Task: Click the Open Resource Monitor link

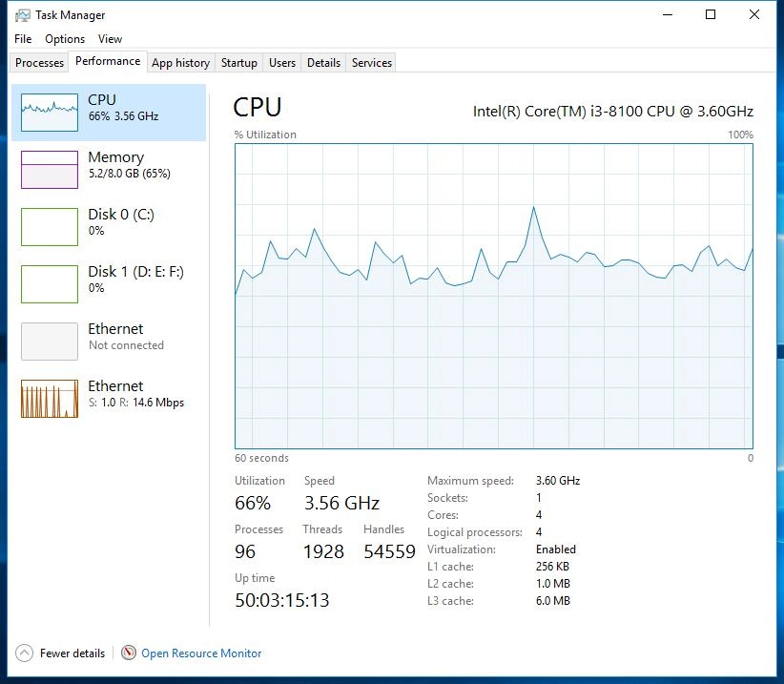Action: click(x=201, y=653)
